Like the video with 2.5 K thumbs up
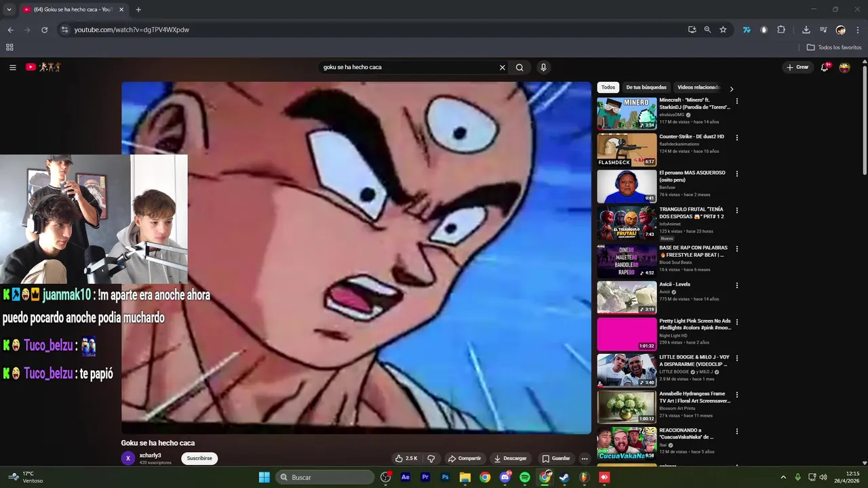 (x=406, y=458)
